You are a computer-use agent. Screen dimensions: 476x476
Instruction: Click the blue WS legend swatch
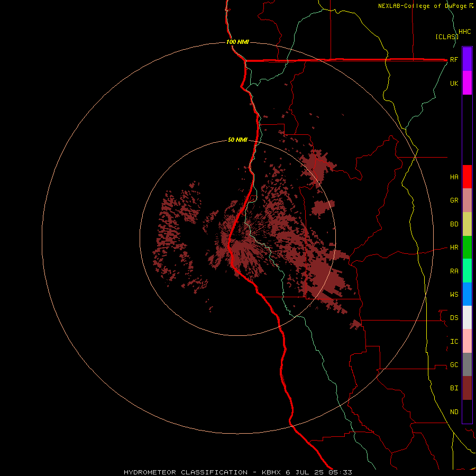pyautogui.click(x=467, y=294)
